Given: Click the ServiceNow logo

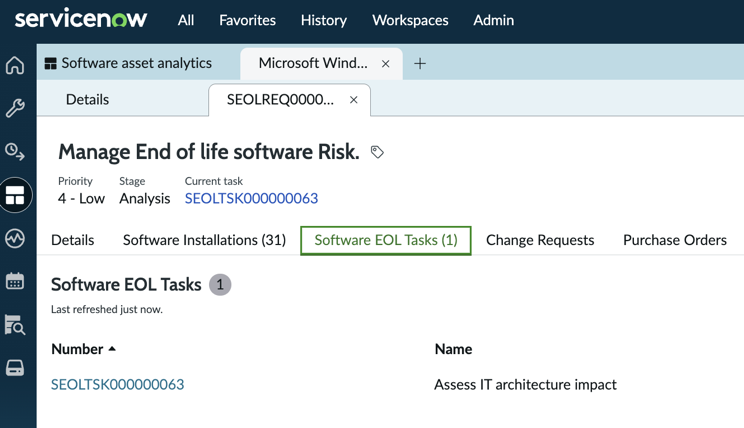Looking at the screenshot, I should click(81, 19).
